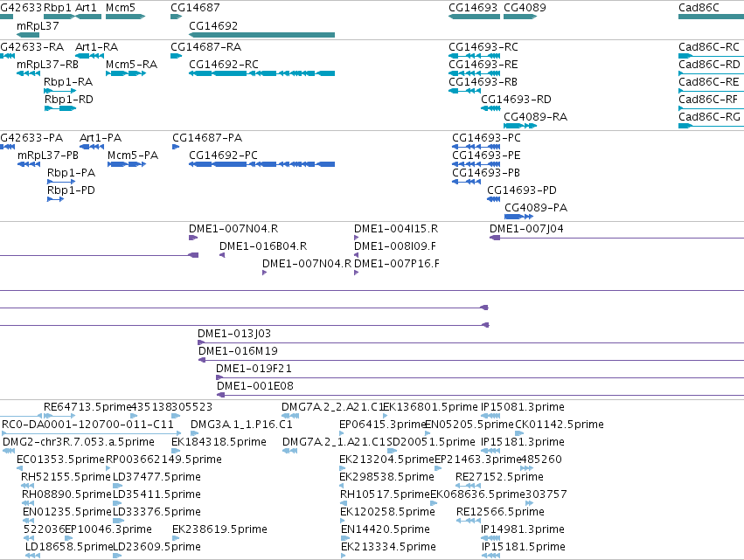Viewport: 744px width, 560px height.
Task: Click the DME1-016B04.R clone label
Action: point(263,246)
